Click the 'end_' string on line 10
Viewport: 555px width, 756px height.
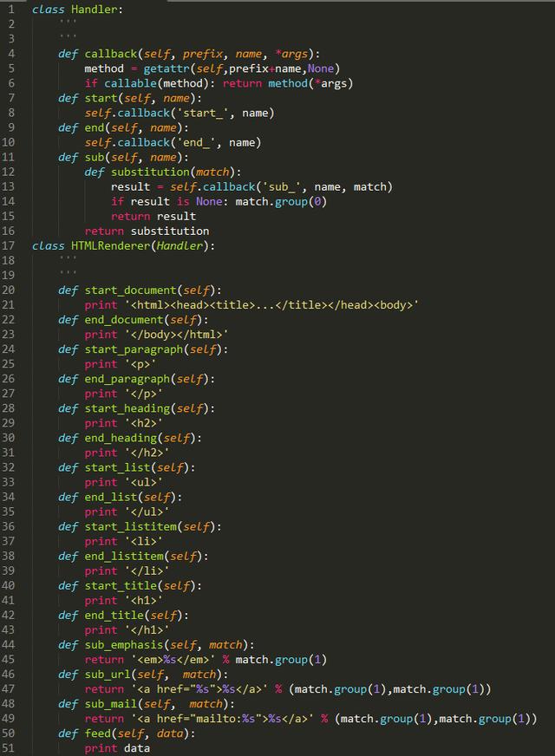[199, 143]
